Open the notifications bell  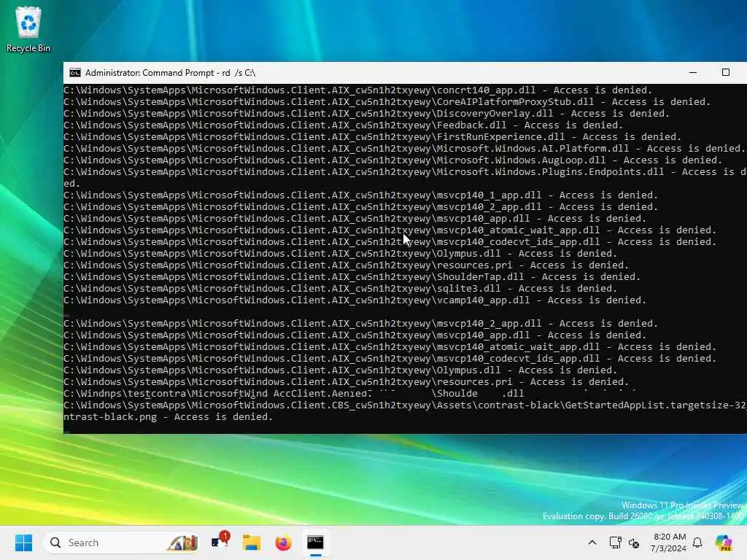click(x=697, y=542)
